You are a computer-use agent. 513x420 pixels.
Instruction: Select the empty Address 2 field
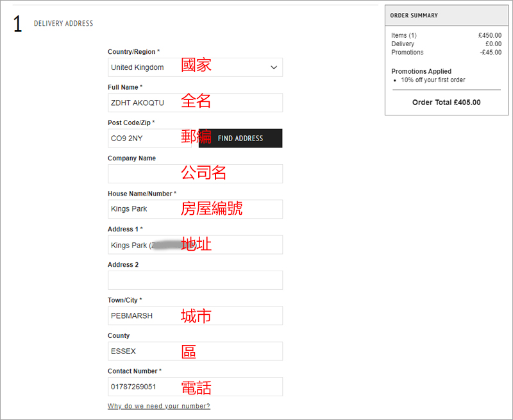tap(195, 280)
